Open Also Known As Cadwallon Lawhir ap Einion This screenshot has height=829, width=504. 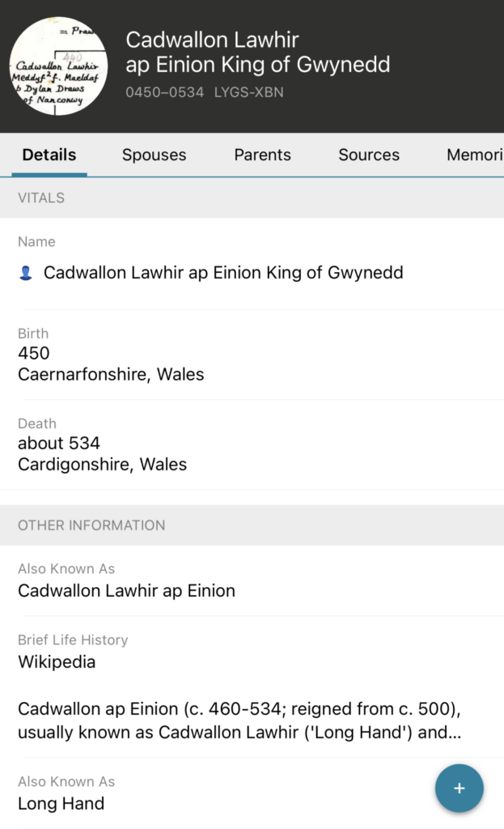click(126, 590)
